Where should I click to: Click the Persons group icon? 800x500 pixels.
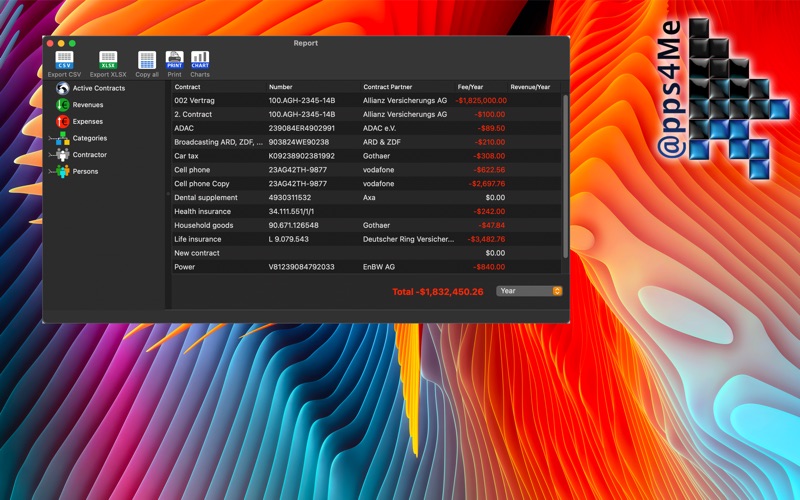tap(63, 171)
